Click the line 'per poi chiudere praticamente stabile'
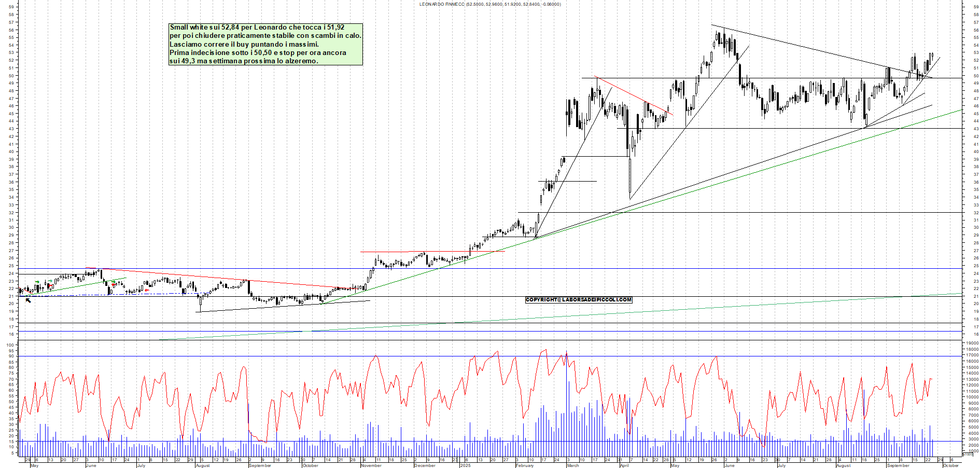The image size is (980, 468). [x=265, y=36]
